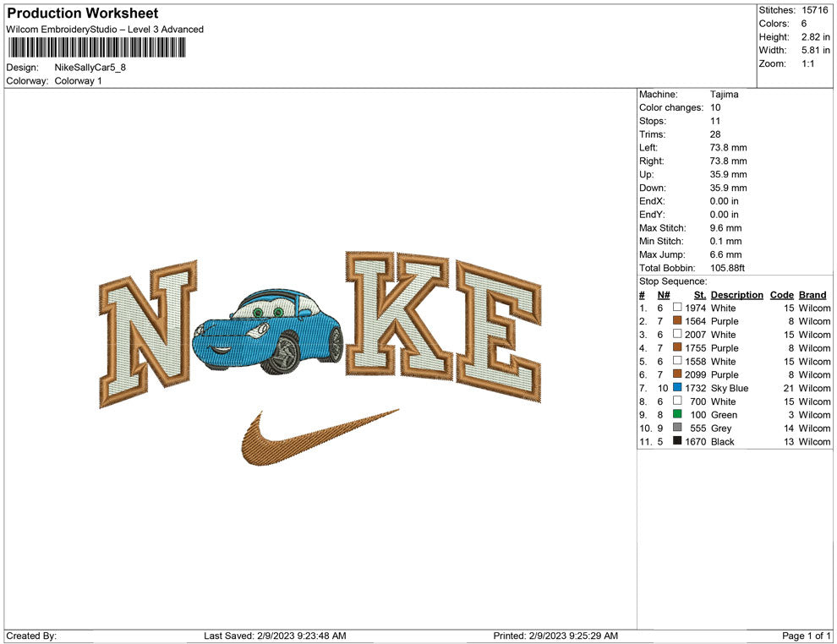Viewport: 837px width, 644px height.
Task: Click the Color changes value 10
Action: click(715, 108)
